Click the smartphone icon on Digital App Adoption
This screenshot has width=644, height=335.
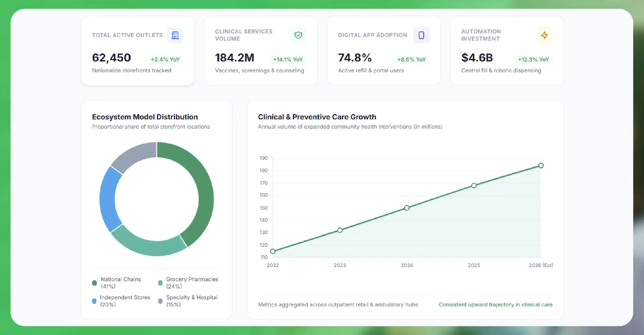click(x=421, y=35)
